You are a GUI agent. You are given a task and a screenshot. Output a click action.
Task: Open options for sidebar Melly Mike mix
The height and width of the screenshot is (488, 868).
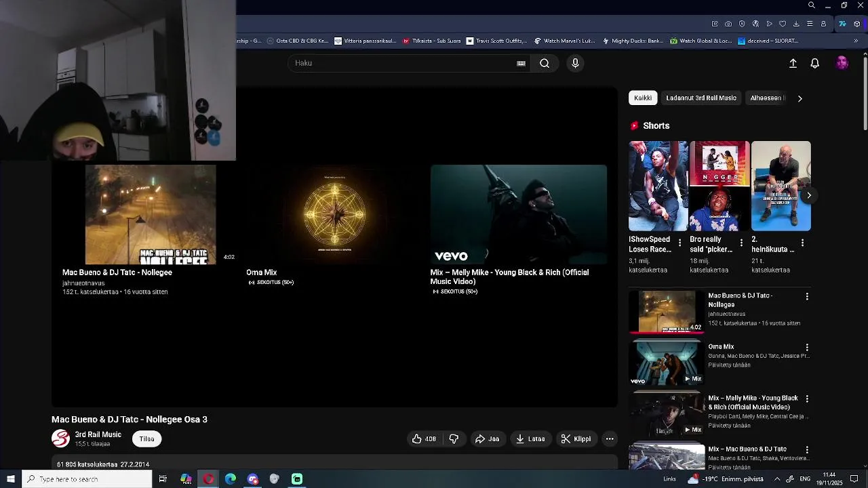pos(807,399)
